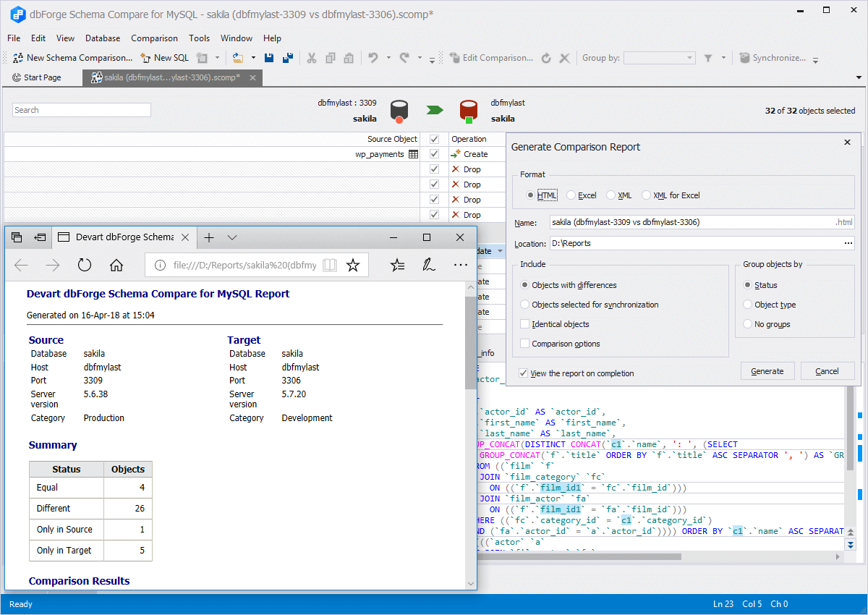Choose the XML format radio button
The height and width of the screenshot is (615, 868).
611,195
